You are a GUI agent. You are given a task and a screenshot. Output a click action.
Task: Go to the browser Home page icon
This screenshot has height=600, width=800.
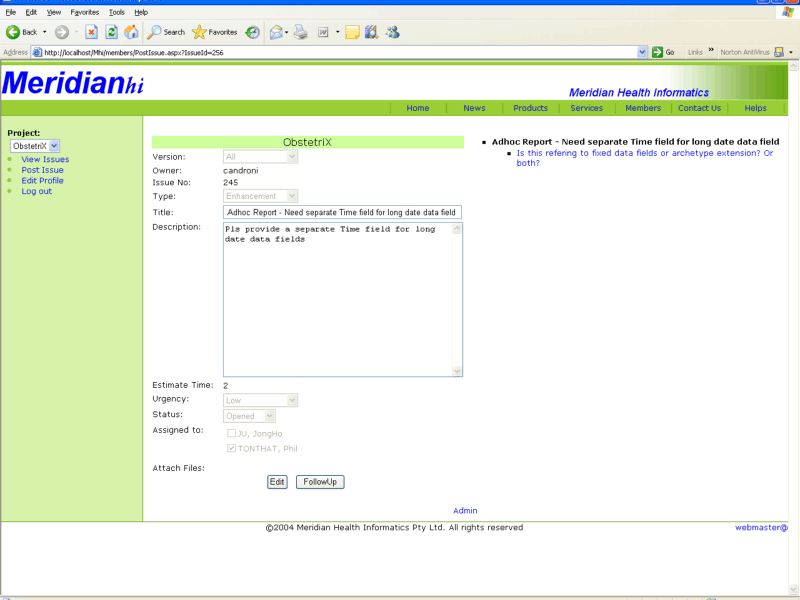[131, 32]
